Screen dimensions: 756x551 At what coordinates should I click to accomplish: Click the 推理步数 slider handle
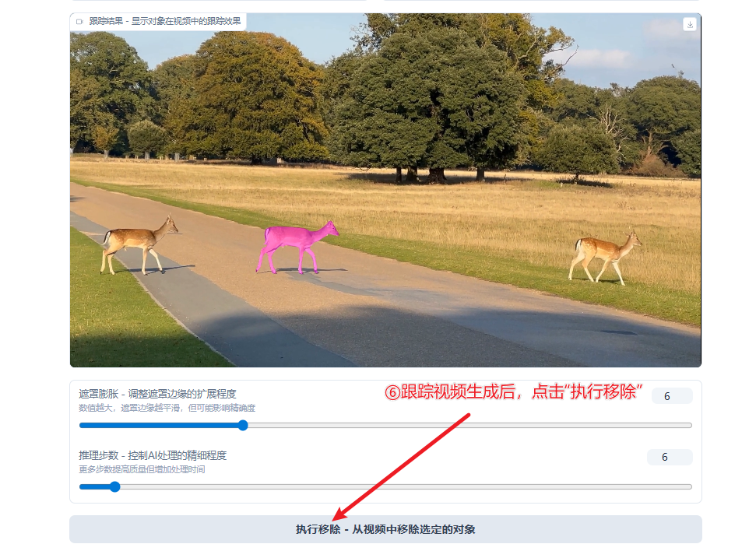[114, 487]
